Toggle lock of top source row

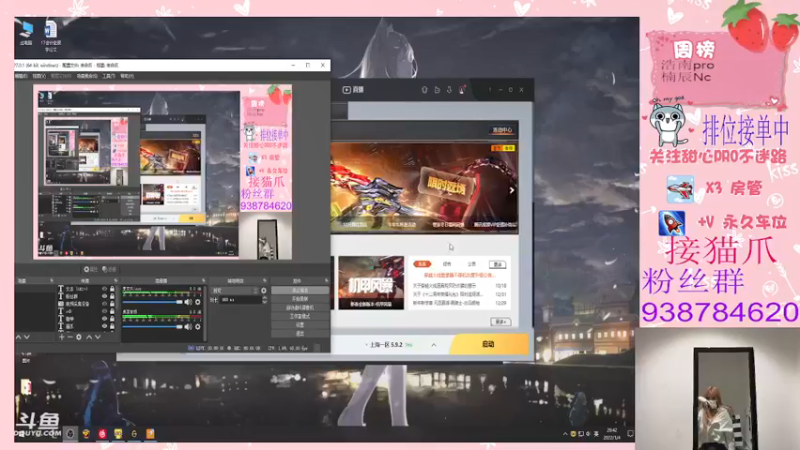coord(112,289)
